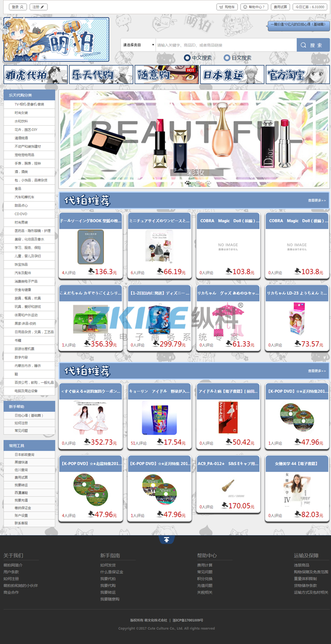Viewport: 331px width, 644px height.
Task: Open the 萌拍网简介 footer link
Action: (x=13, y=565)
